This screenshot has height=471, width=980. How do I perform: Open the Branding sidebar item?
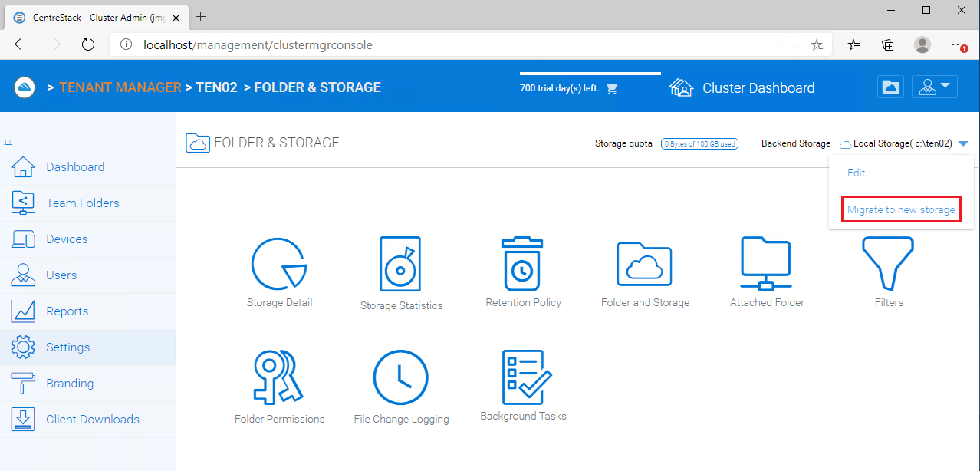click(87, 383)
